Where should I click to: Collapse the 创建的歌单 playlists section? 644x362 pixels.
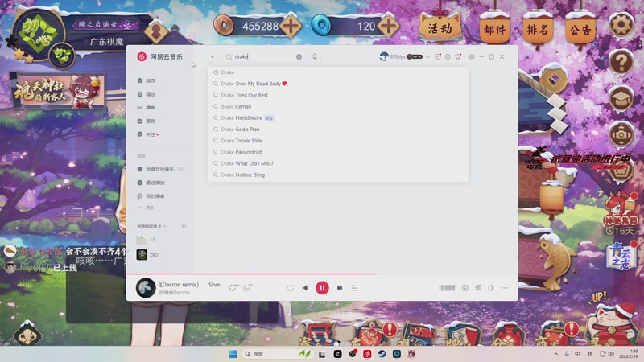click(x=165, y=227)
